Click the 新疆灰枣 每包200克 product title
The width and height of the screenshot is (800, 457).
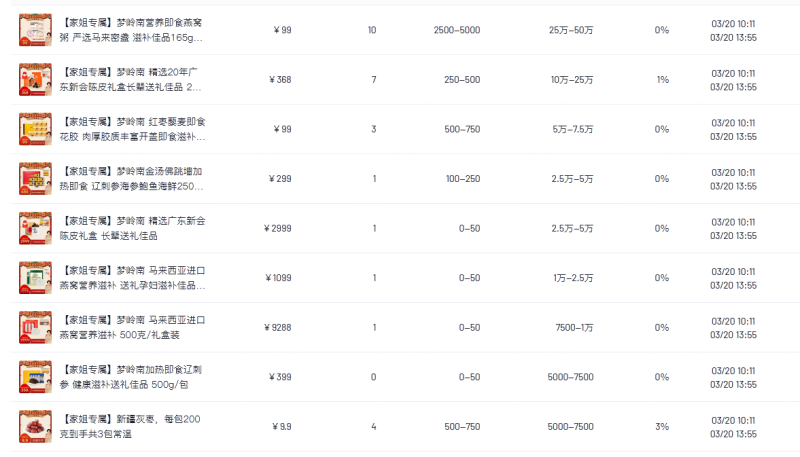(130, 426)
